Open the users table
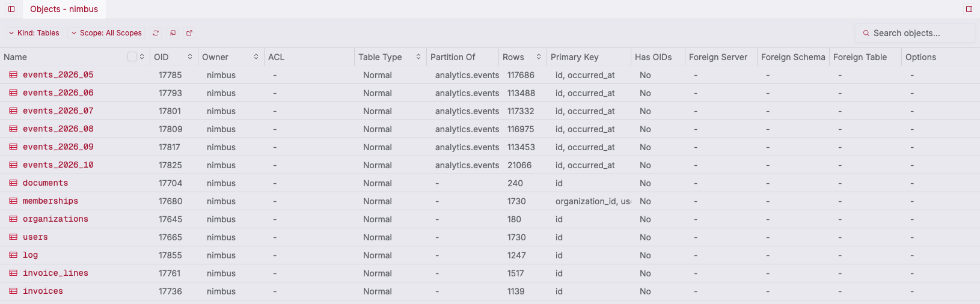 35,237
